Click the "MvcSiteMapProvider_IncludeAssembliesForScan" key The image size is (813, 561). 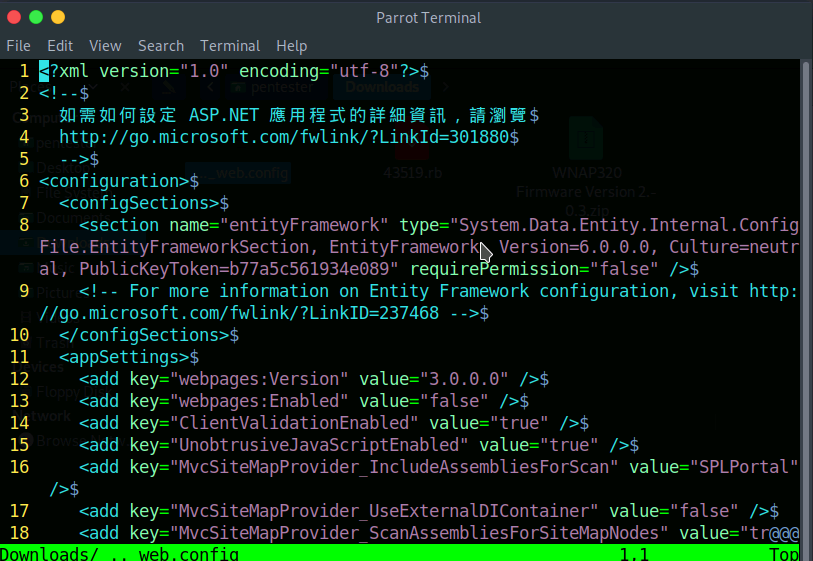pyautogui.click(x=394, y=467)
